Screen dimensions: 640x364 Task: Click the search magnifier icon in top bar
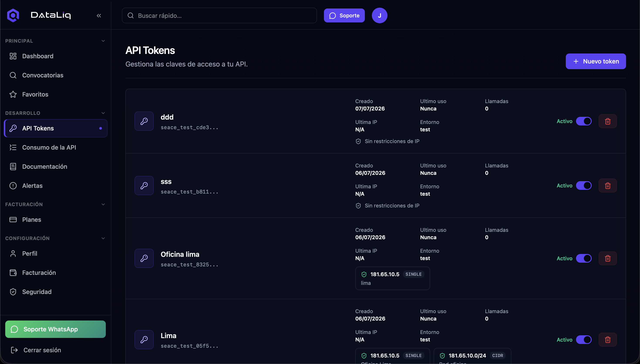(x=130, y=15)
